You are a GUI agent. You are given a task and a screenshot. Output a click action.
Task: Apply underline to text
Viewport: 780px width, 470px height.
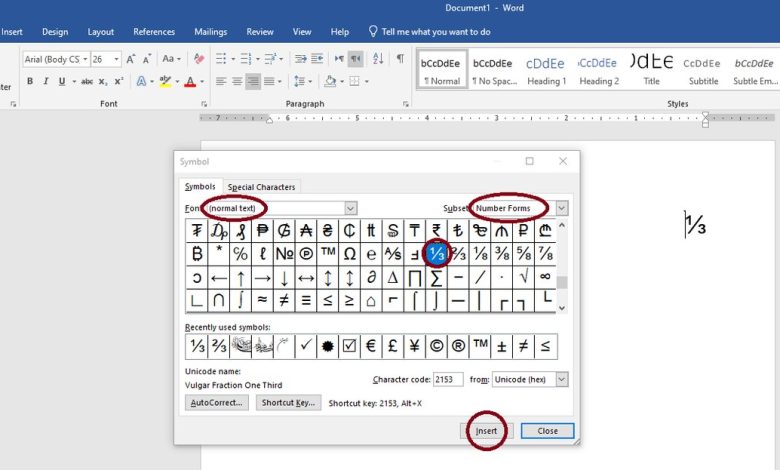(62, 81)
